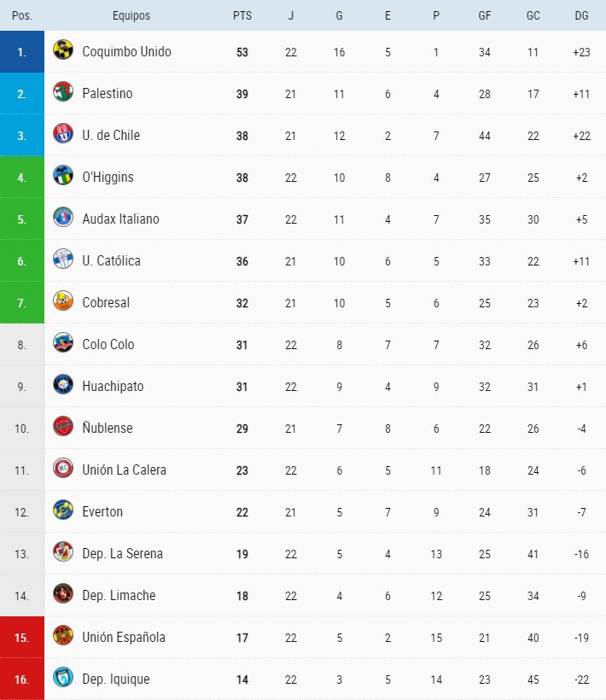Click the DG column header
Image resolution: width=606 pixels, height=700 pixels.
click(581, 15)
